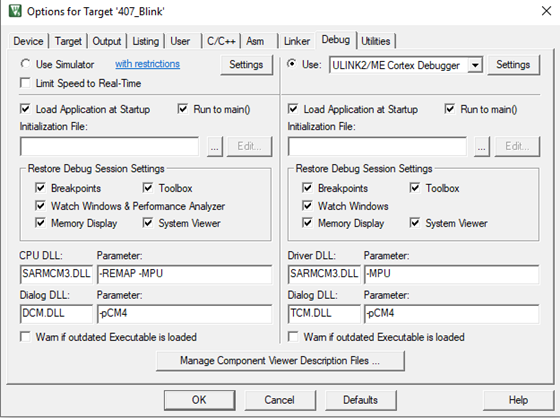The image size is (560, 418).
Task: Expand ULINK2/ME Cortex Debugger dropdown
Action: 475,65
